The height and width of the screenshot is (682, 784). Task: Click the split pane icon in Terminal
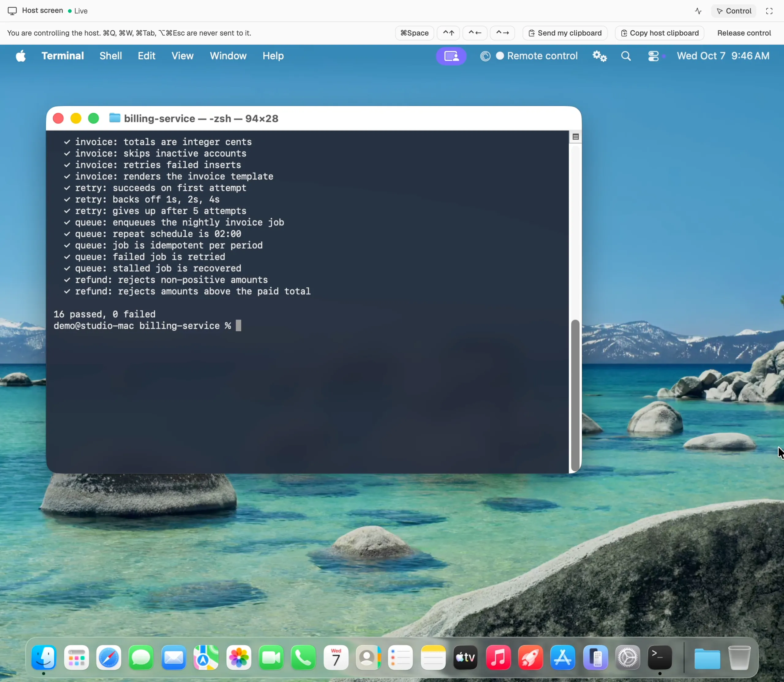(575, 137)
